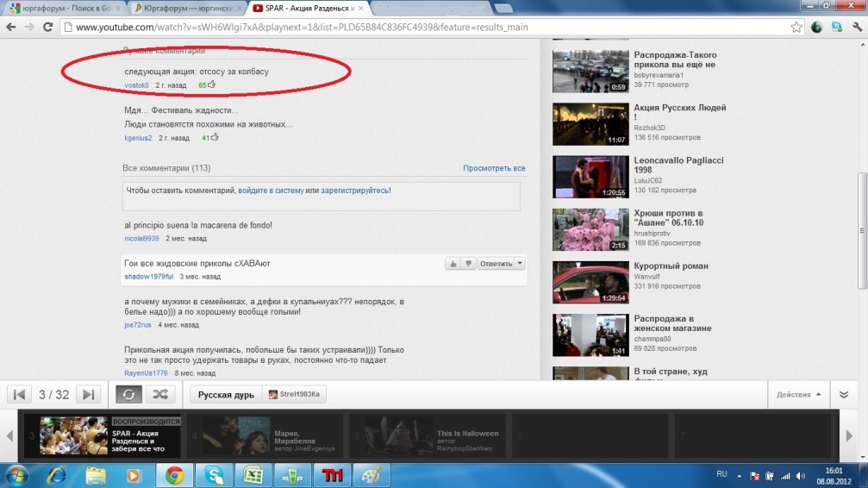Click thumbs down on shadow1979ful's comment

[468, 264]
